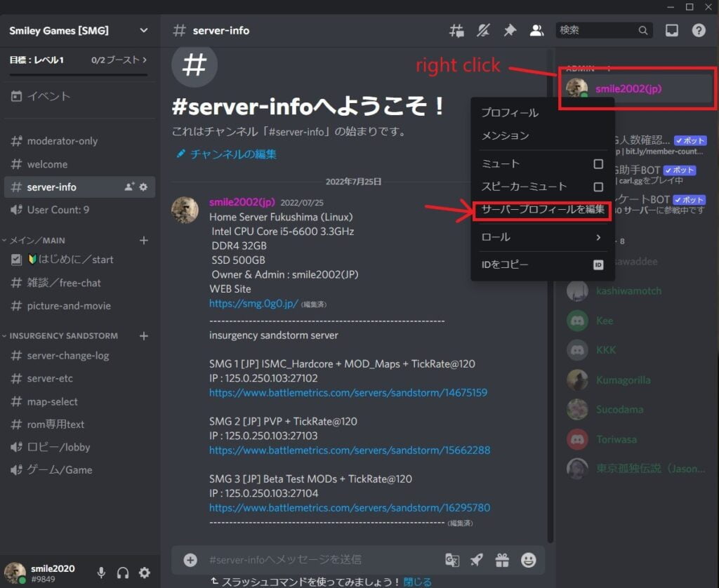
Task: Toggle the member list icon
Action: pos(536,30)
